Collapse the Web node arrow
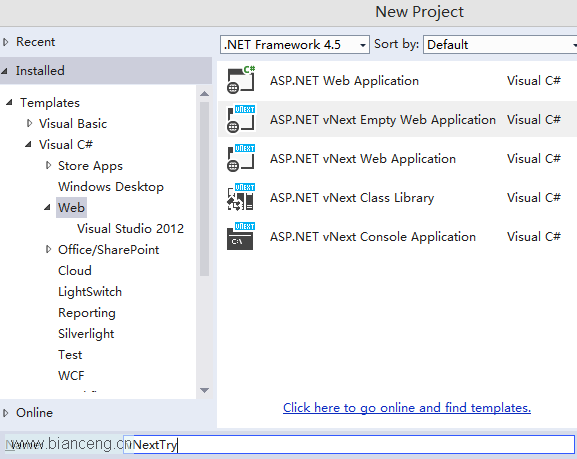Image resolution: width=577 pixels, height=459 pixels. click(47, 208)
